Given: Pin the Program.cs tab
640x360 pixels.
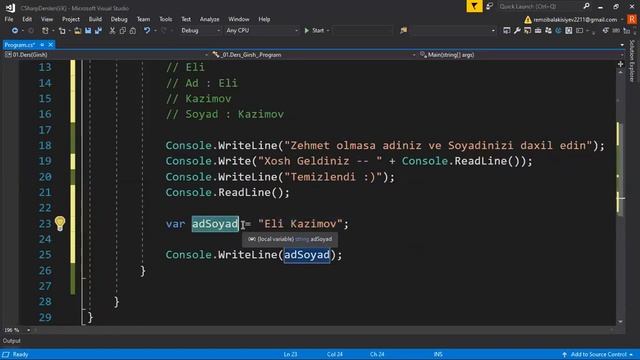Looking at the screenshot, I should [x=42, y=44].
